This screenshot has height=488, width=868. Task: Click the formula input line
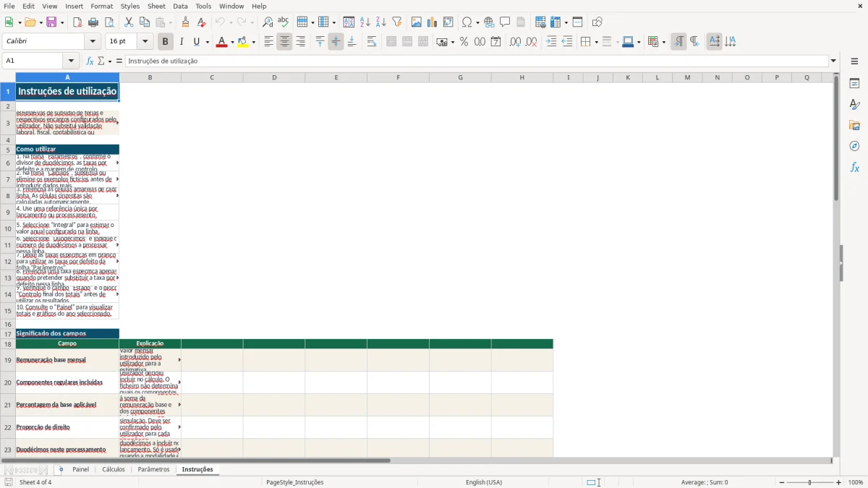[476, 61]
